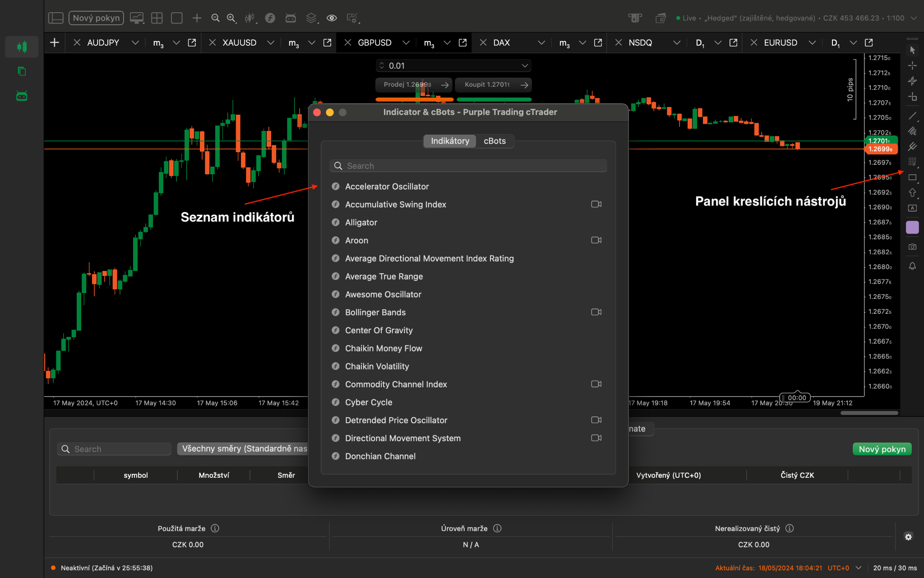Click the indicators icon in the top toolbar
Viewport: 924px width, 578px height.
(x=270, y=18)
